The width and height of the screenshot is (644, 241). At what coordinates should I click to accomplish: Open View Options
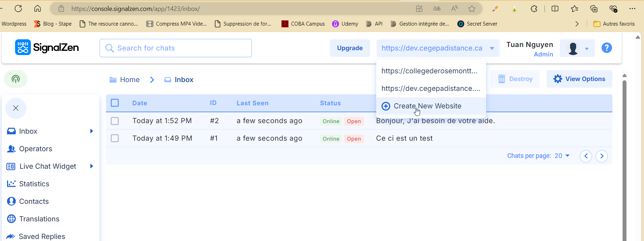coord(579,79)
